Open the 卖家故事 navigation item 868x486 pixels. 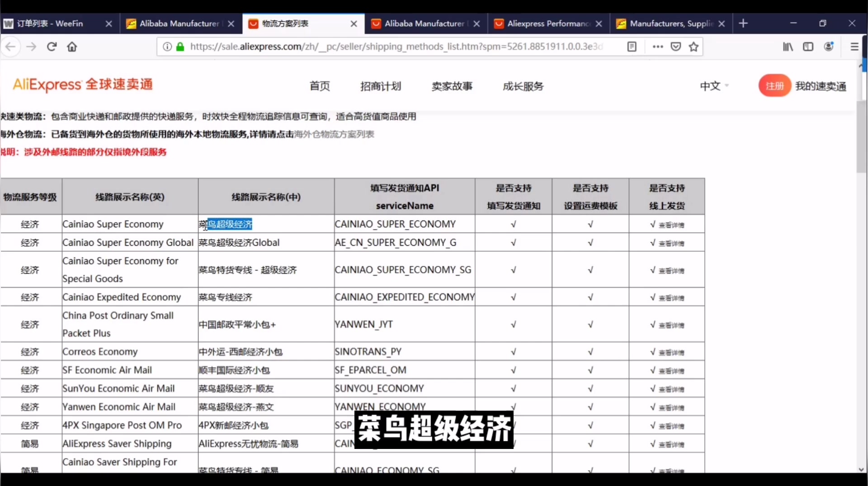click(452, 86)
